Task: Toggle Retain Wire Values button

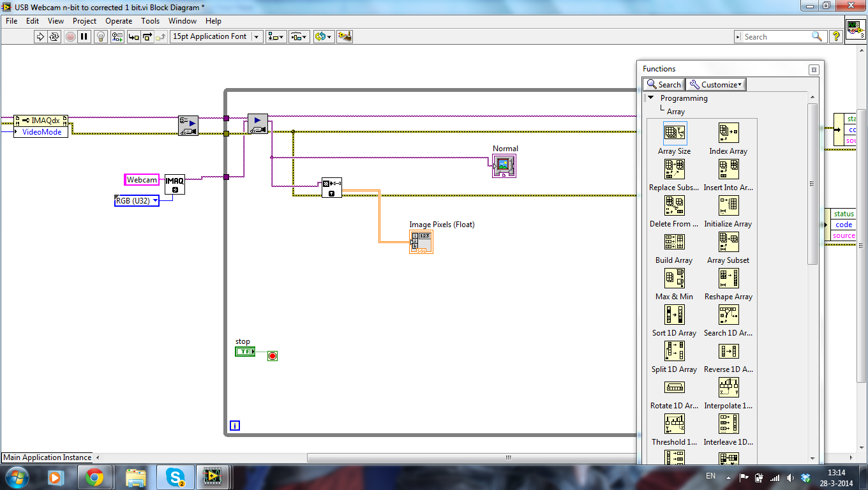Action: click(x=116, y=36)
